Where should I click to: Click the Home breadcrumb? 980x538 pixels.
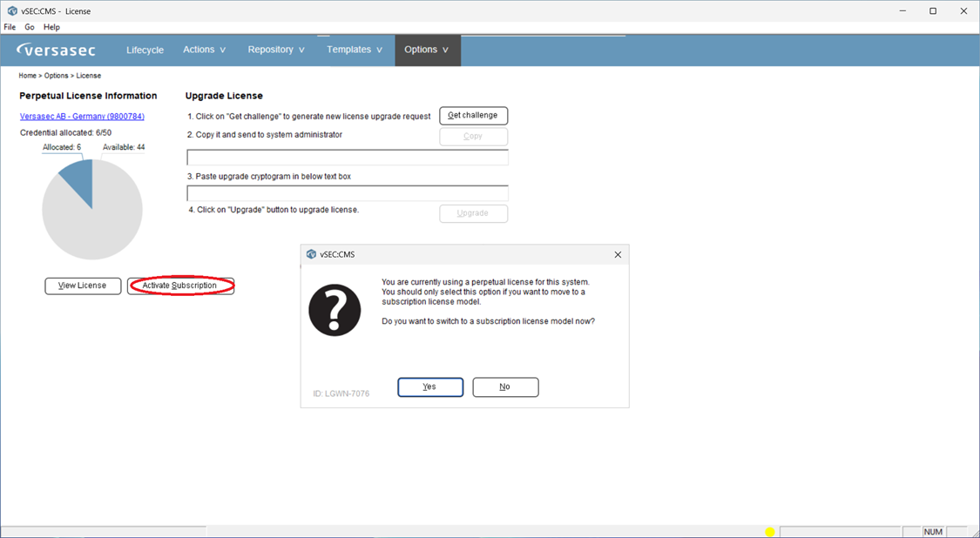coord(28,76)
